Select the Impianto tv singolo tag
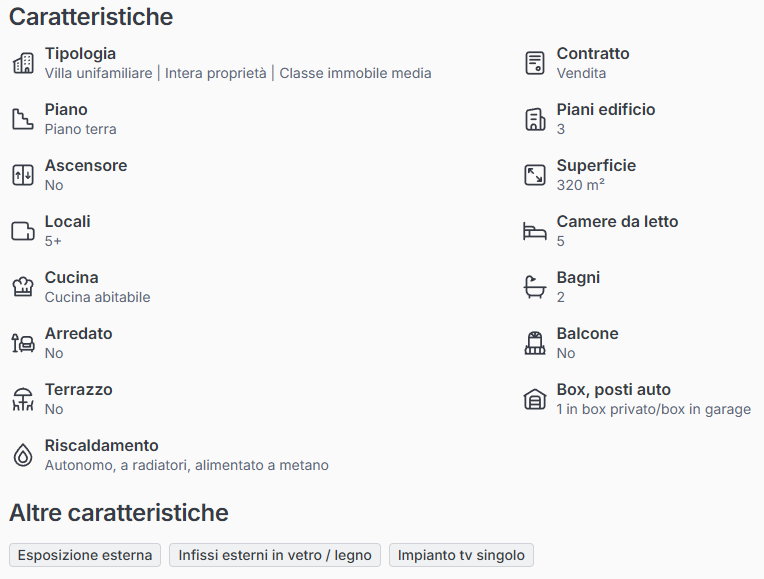Screen dimensions: 764x579 tap(462, 555)
